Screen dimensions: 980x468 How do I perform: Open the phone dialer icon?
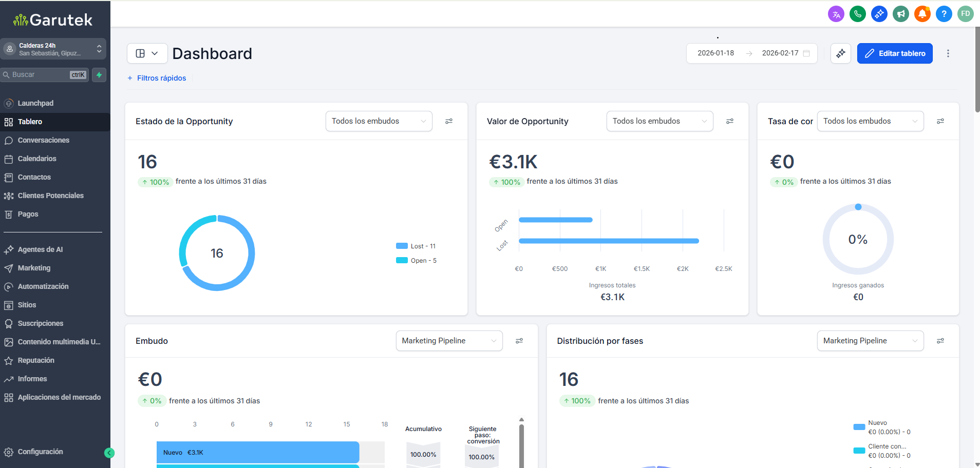[858, 14]
